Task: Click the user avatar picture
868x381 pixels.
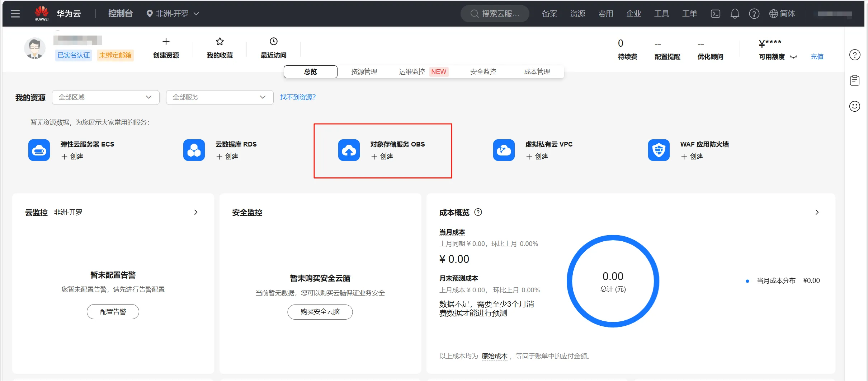Action: pyautogui.click(x=34, y=48)
